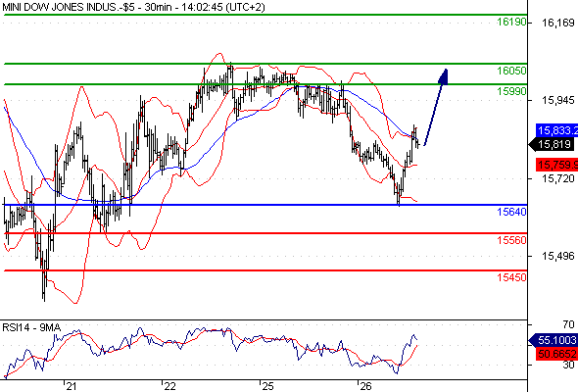Click the date label 26 on time axis
The width and height of the screenshot is (578, 392).
point(365,386)
